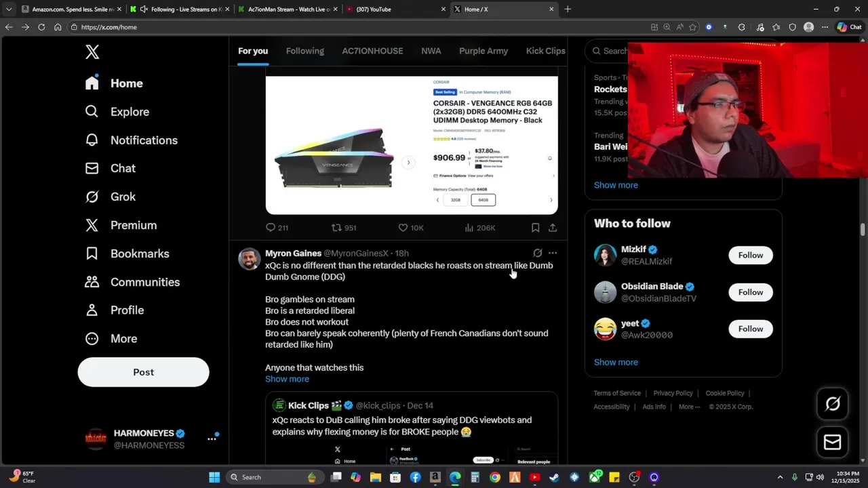Follow yeet @Awk20000
868x488 pixels.
(751, 329)
